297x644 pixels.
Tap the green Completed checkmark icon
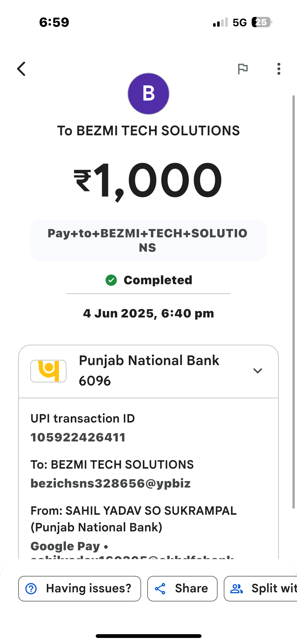[x=111, y=280]
